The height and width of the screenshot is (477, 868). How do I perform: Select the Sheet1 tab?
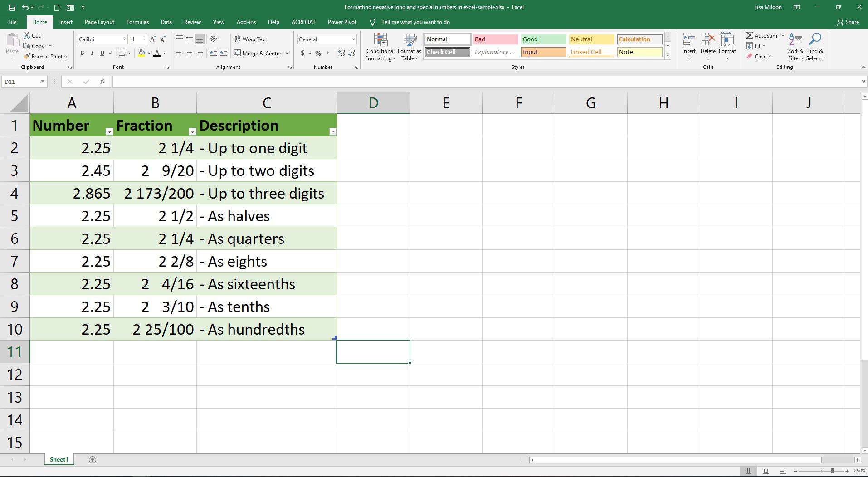[59, 460]
